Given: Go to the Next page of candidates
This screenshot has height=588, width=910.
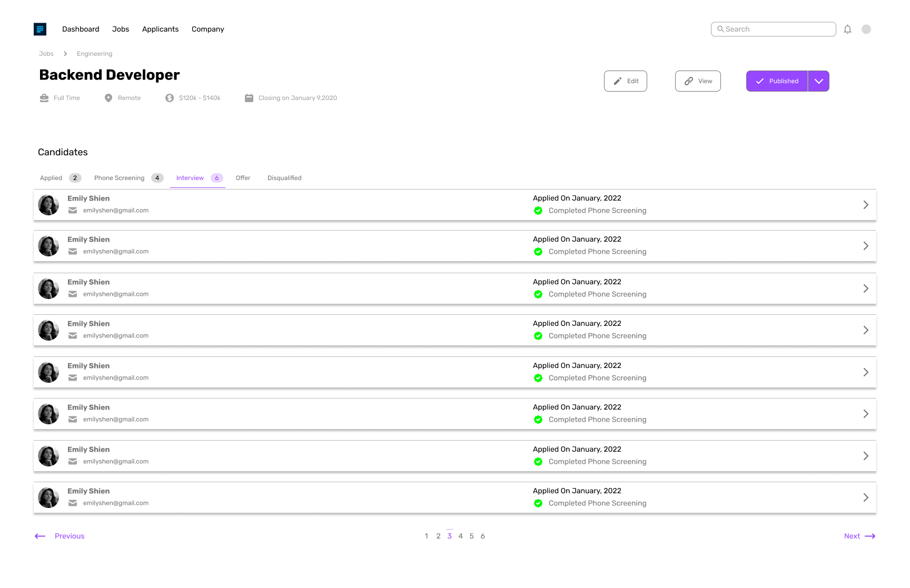Looking at the screenshot, I should [859, 536].
